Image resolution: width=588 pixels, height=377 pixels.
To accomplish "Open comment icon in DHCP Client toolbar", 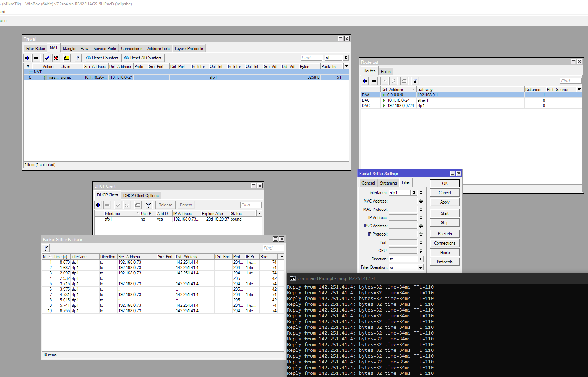I will pyautogui.click(x=138, y=205).
